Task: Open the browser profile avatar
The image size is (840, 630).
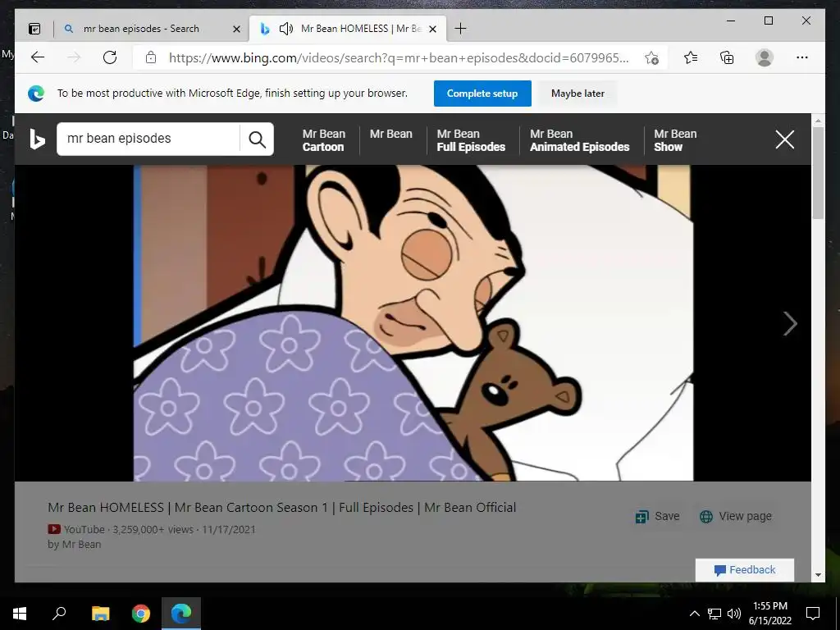Action: 765,57
